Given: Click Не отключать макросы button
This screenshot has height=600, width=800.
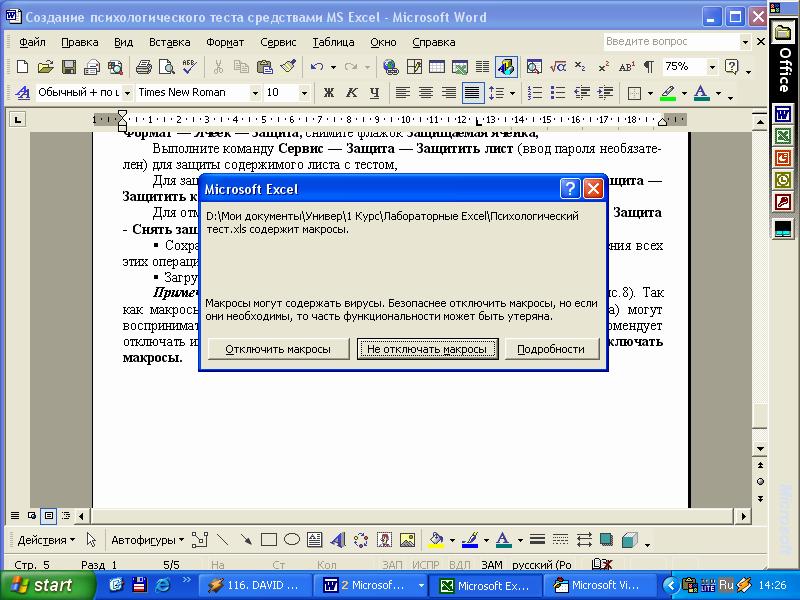Looking at the screenshot, I should (428, 349).
